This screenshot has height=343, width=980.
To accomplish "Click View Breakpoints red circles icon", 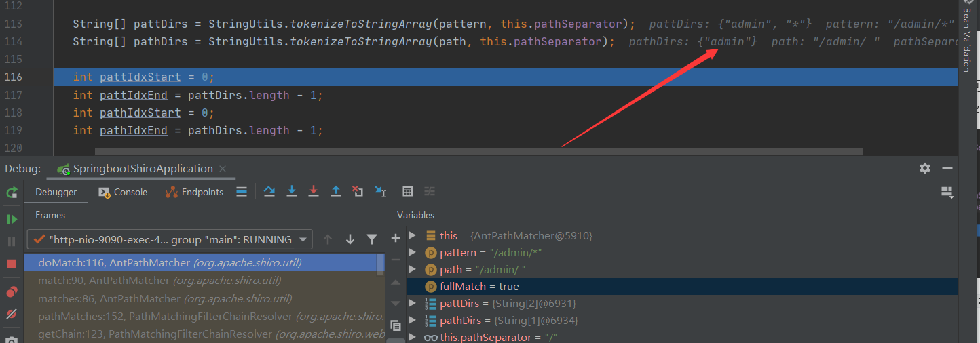I will click(x=12, y=292).
